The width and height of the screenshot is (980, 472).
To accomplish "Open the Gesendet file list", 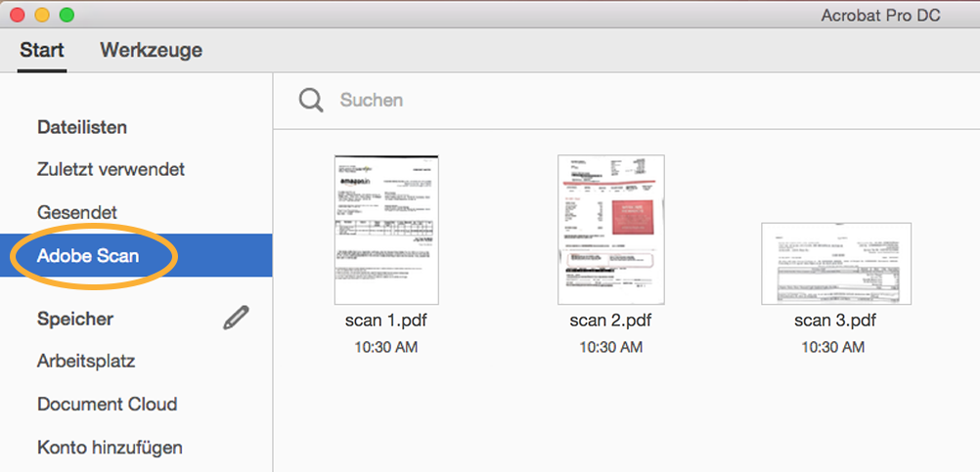I will tap(77, 212).
